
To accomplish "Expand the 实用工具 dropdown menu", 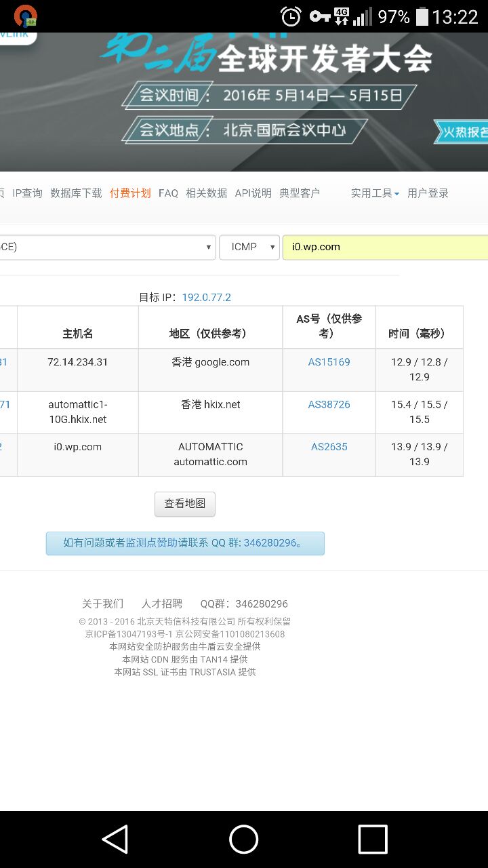I will click(x=375, y=193).
